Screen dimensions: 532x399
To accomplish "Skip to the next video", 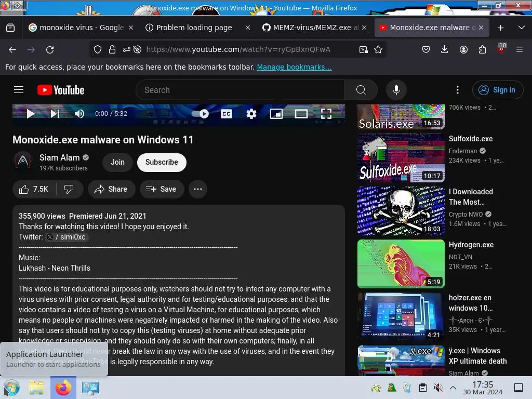I will [x=55, y=114].
